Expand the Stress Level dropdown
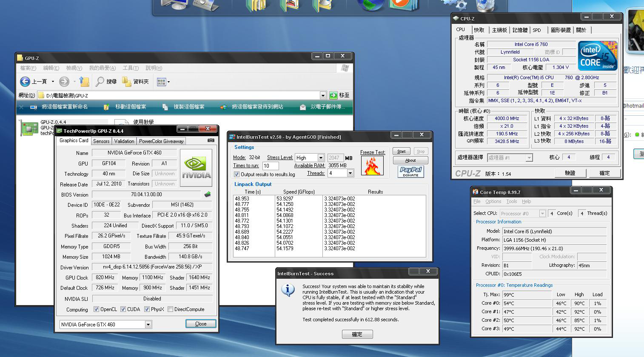Image resolution: width=644 pixels, height=357 pixels. tap(321, 158)
